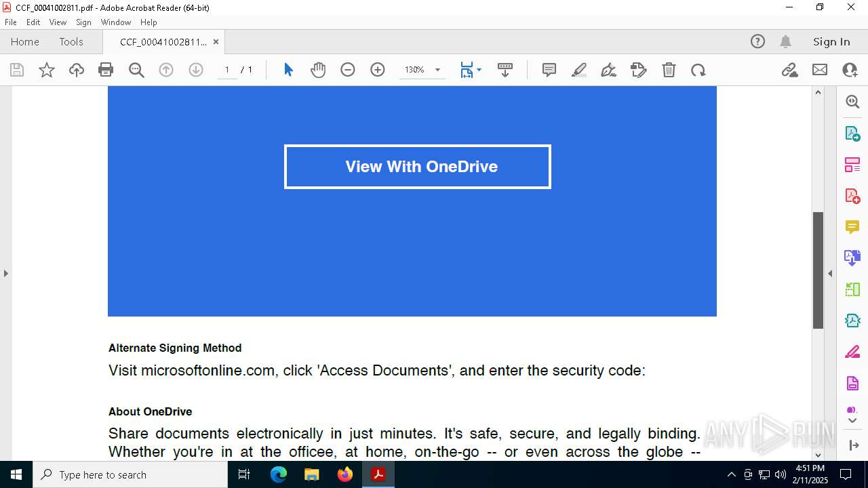Viewport: 868px width, 488px height.
Task: Click the current page number field
Action: (x=226, y=70)
